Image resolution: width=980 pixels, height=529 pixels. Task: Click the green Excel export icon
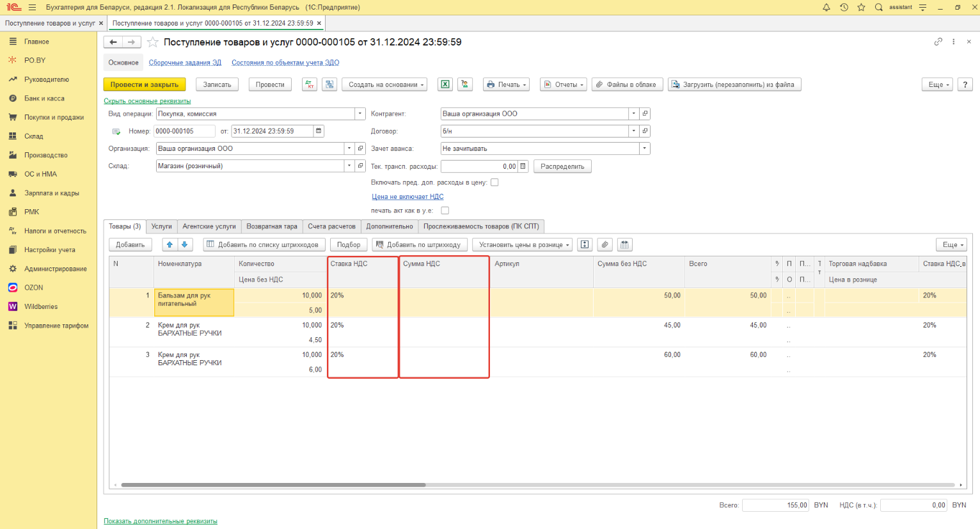(445, 84)
